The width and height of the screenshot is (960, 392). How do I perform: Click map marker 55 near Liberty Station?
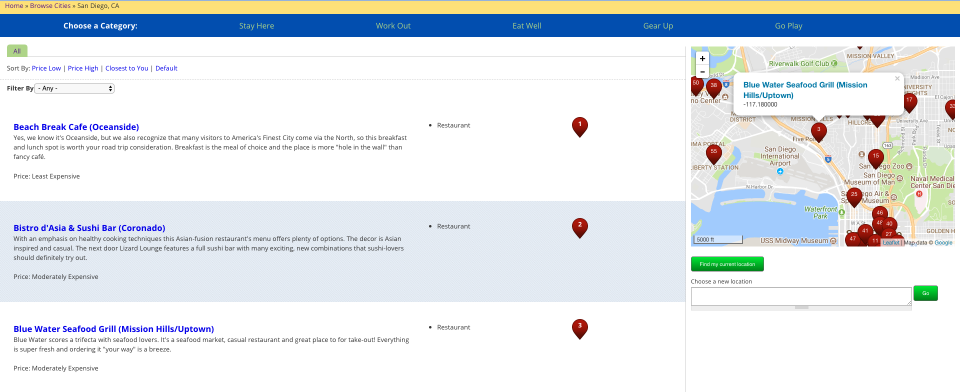pos(713,154)
